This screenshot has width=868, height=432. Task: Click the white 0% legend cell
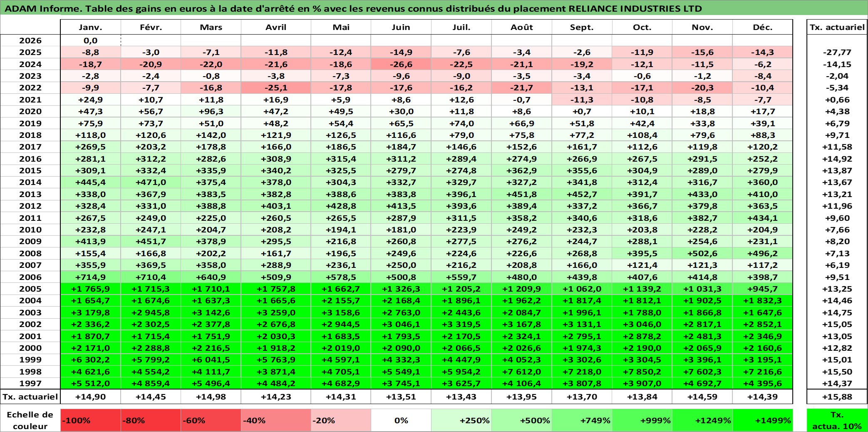401,420
